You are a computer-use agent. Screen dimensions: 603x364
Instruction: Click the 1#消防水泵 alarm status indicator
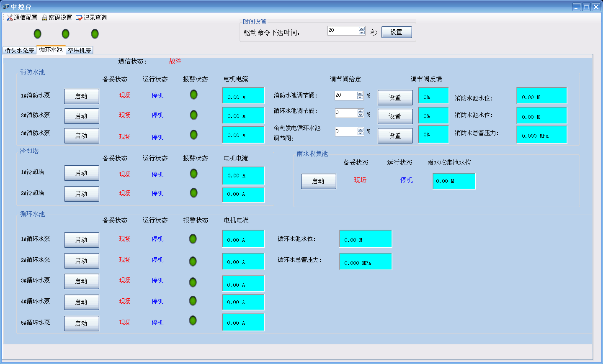coord(193,95)
